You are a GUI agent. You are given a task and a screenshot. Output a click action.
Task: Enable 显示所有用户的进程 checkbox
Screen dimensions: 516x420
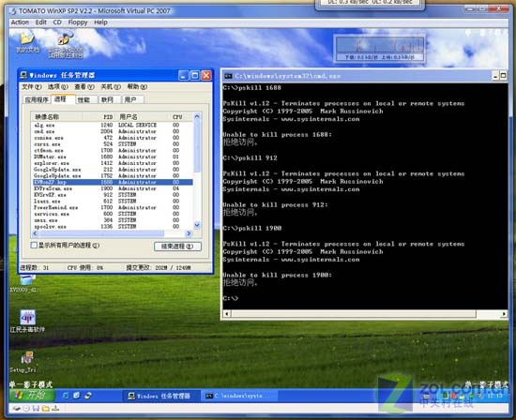click(34, 245)
